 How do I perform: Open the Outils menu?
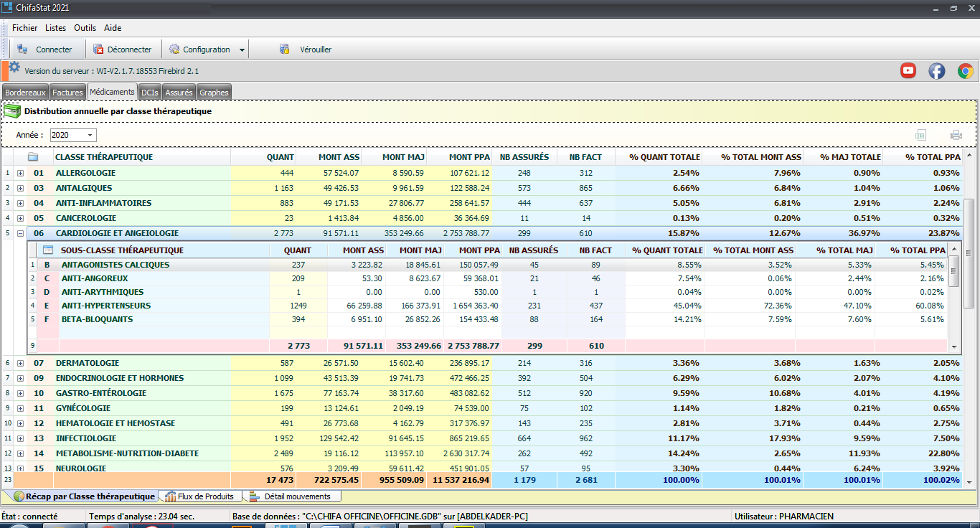[85, 28]
